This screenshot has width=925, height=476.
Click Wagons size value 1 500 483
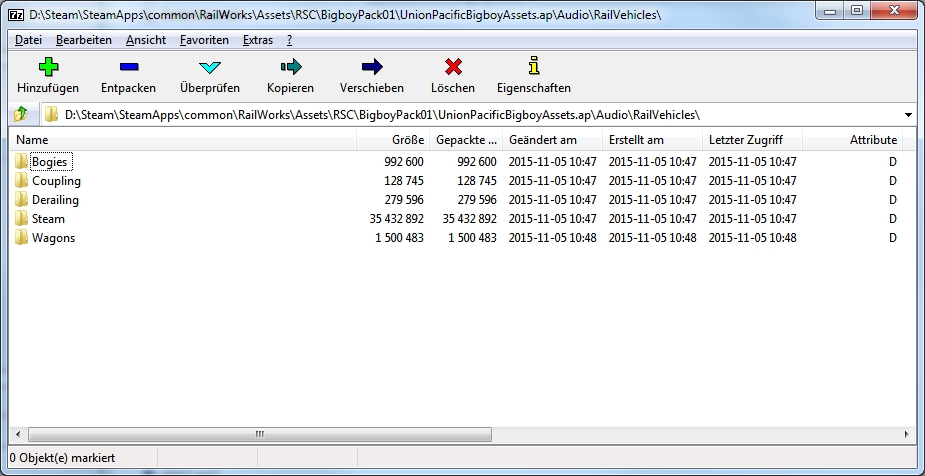coord(399,238)
